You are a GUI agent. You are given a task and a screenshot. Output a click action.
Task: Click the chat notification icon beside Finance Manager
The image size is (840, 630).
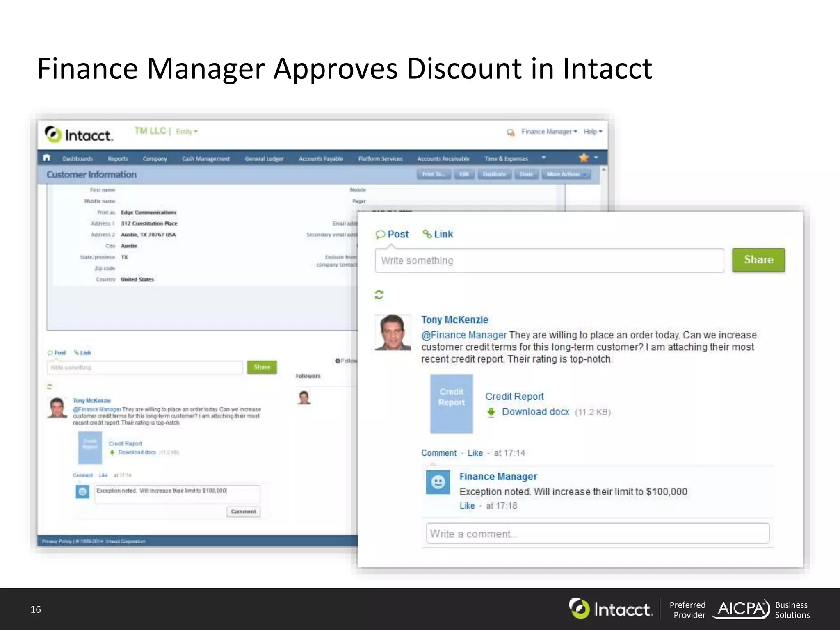pyautogui.click(x=511, y=132)
